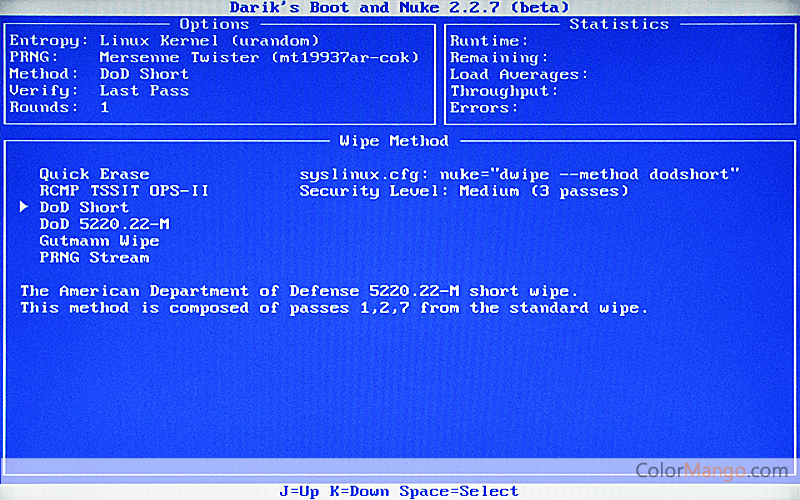Screen dimensions: 800x500
Task: Open the ColorMango.com watermark link
Action: click(x=713, y=469)
